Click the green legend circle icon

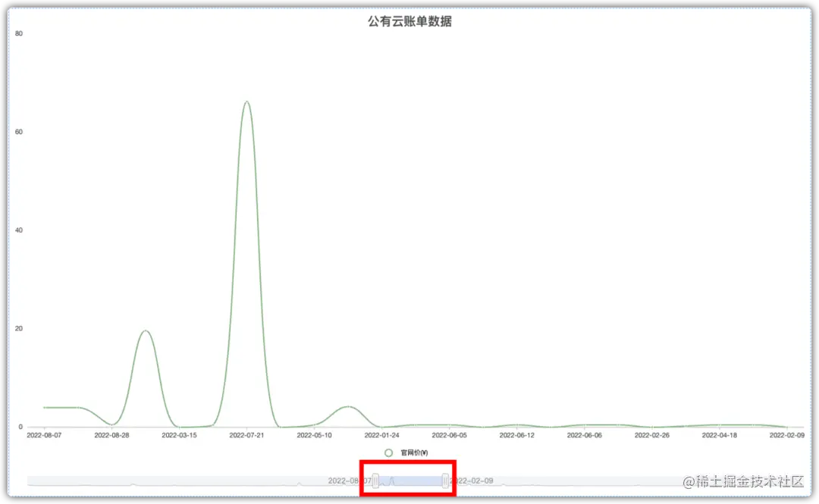click(x=388, y=452)
